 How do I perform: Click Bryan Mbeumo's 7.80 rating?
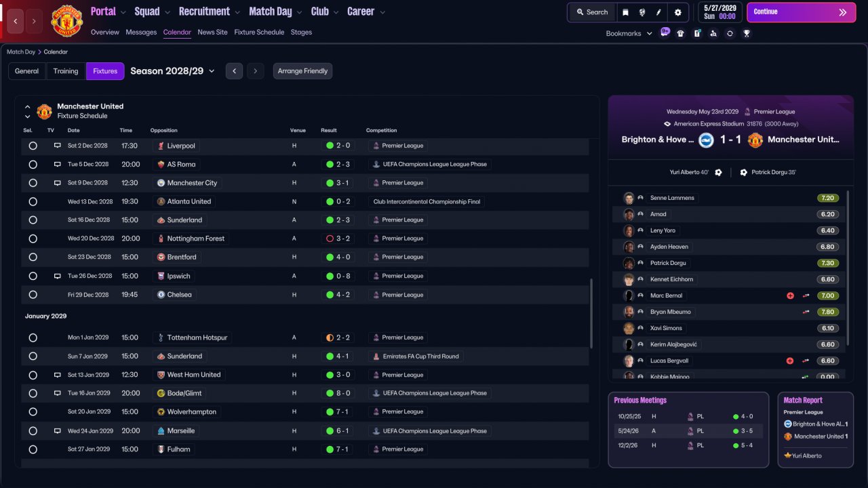click(827, 312)
